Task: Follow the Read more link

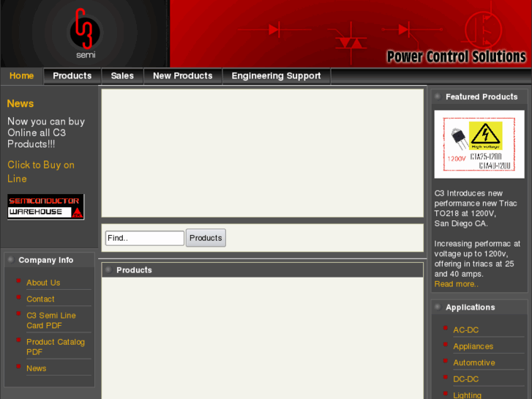Action: (456, 284)
